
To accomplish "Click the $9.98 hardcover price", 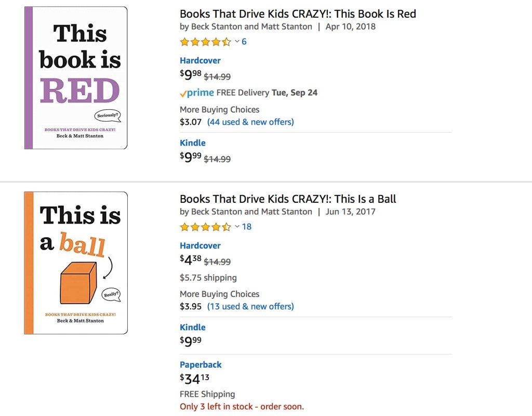I will 191,75.
